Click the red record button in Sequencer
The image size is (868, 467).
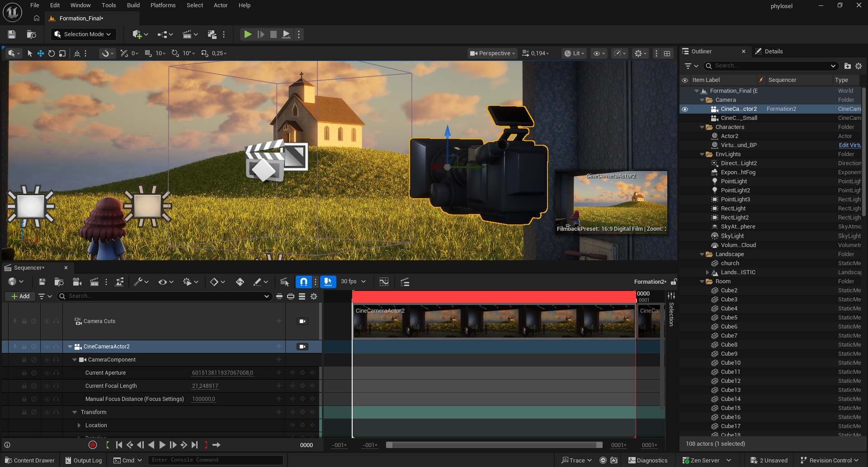coord(93,445)
